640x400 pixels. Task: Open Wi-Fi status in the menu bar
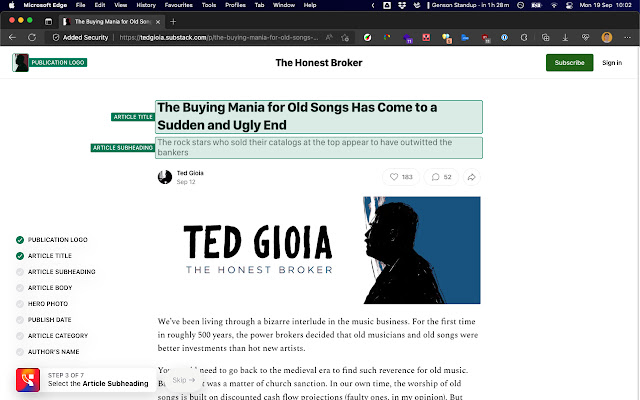(x=554, y=5)
